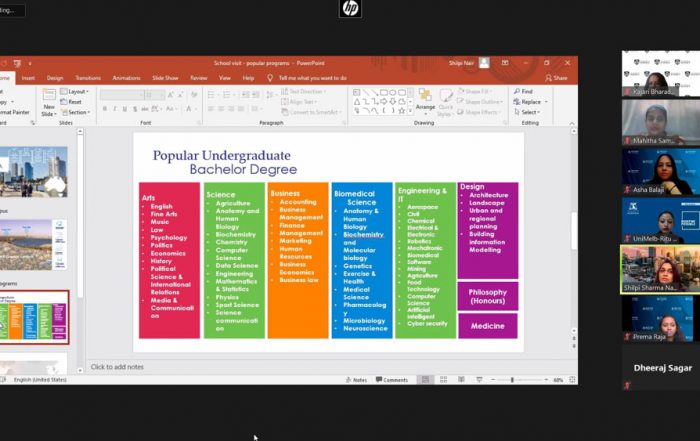This screenshot has height=441, width=700.
Task: Open the Review tab
Action: (x=199, y=78)
